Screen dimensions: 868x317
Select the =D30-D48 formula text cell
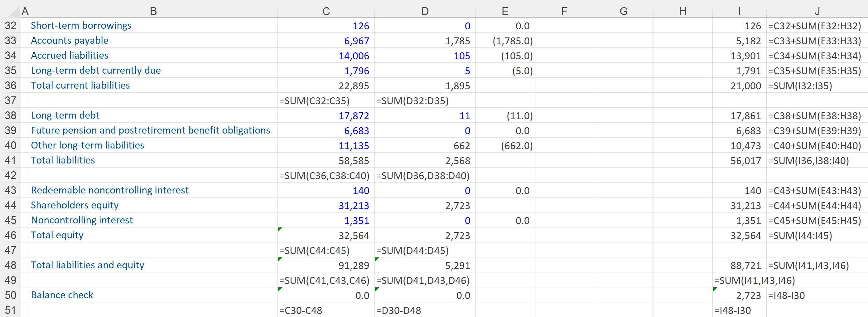pyautogui.click(x=398, y=310)
